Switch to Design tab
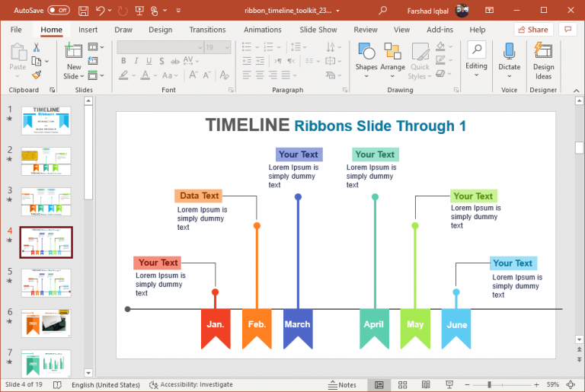This screenshot has width=585, height=392. pyautogui.click(x=161, y=30)
